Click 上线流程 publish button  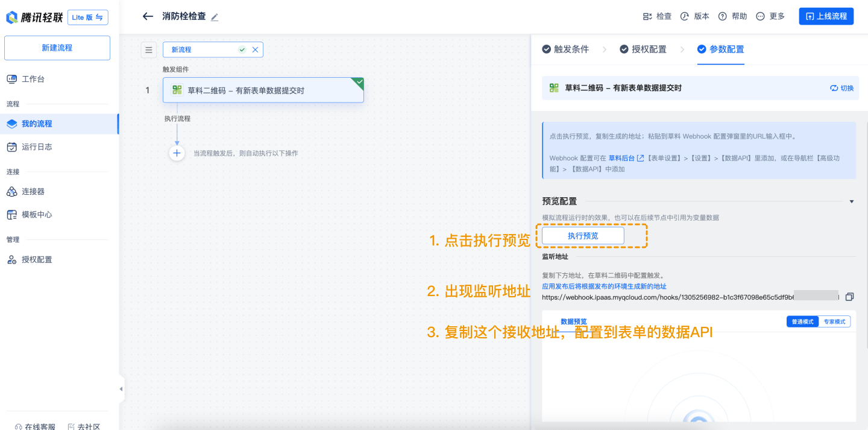(826, 16)
